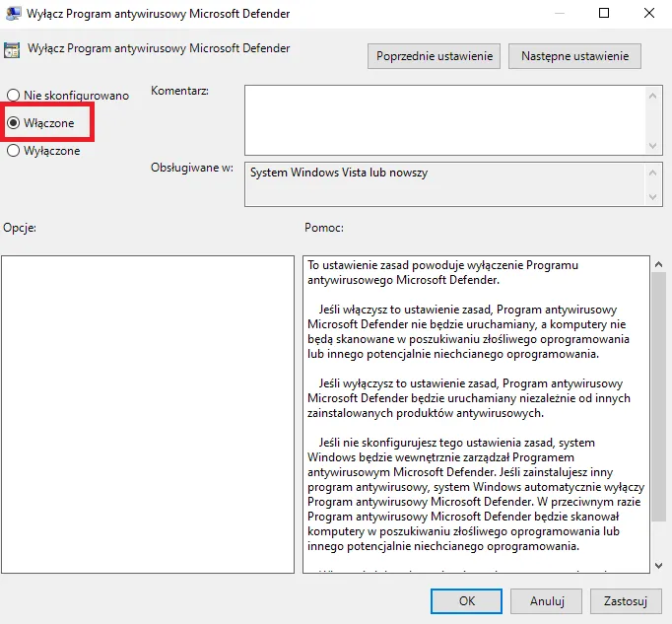Screen dimensions: 672x624
Task: Minimize the policy dialog window
Action: coord(560,13)
